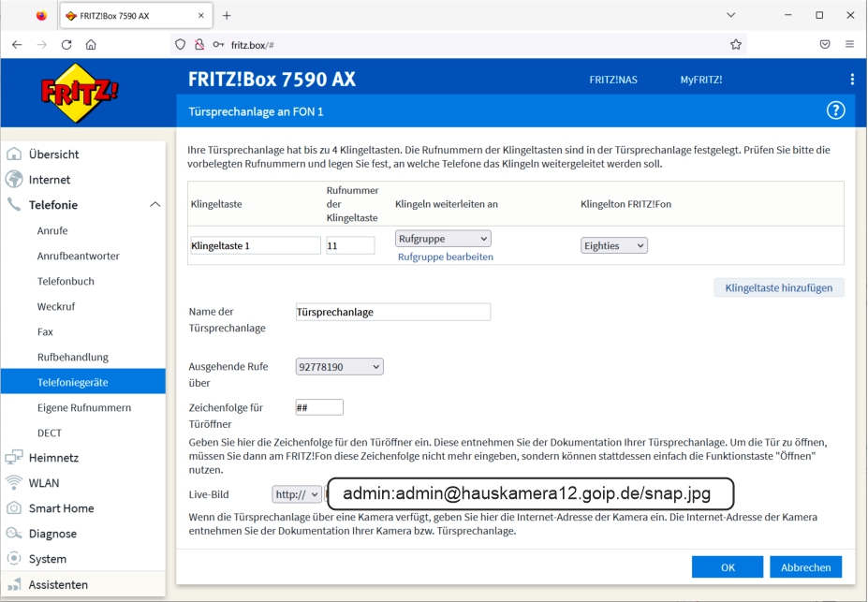Click the FRITZ! logo

[x=80, y=93]
